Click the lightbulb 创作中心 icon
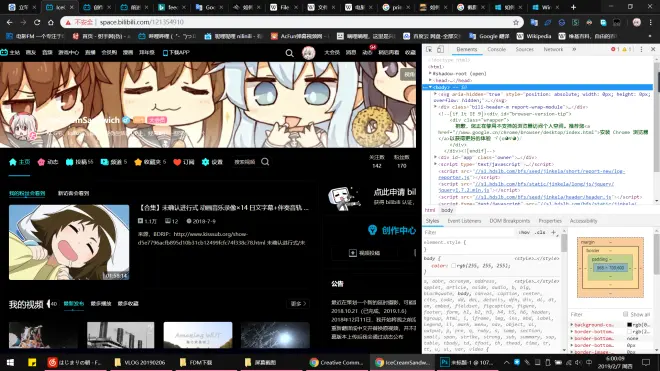660x371 pixels. pos(373,230)
